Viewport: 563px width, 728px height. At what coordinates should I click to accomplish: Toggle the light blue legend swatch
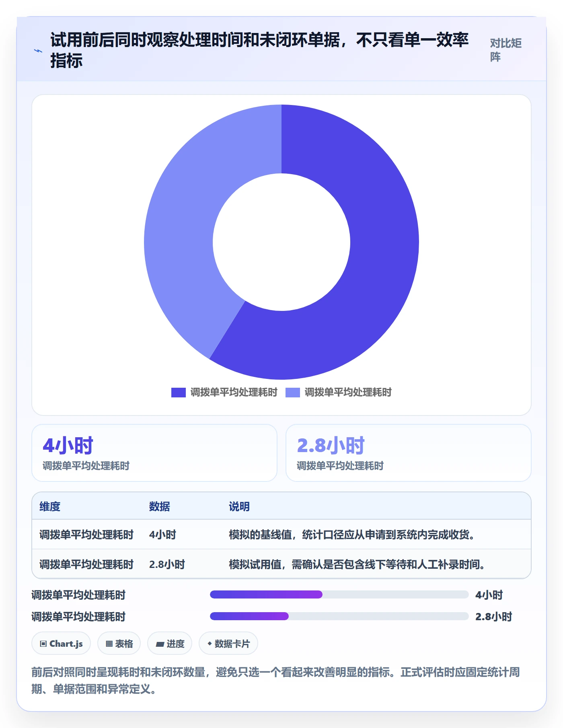point(292,393)
